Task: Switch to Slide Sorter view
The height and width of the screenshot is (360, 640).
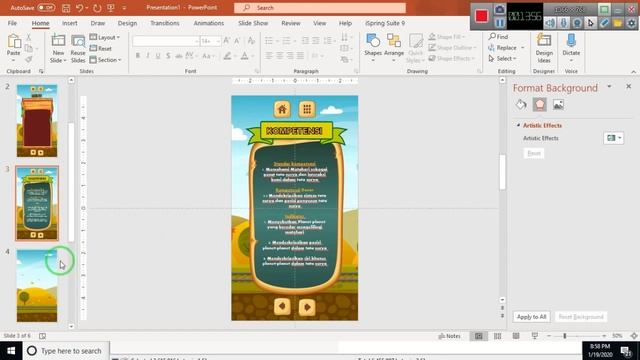Action: [497, 336]
